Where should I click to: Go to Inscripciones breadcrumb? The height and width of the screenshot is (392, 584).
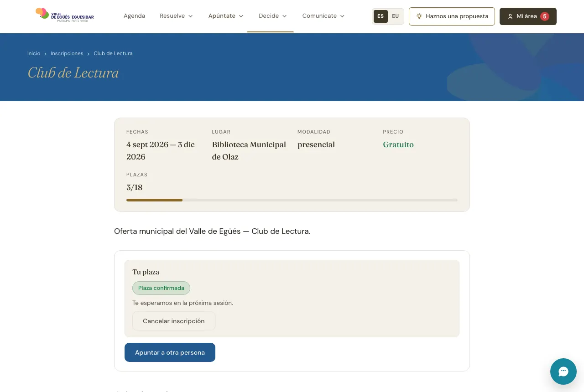click(x=67, y=53)
